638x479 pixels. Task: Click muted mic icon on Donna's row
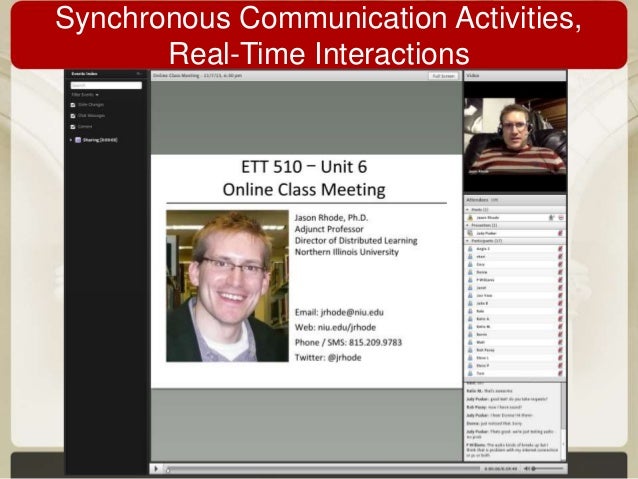pos(560,272)
